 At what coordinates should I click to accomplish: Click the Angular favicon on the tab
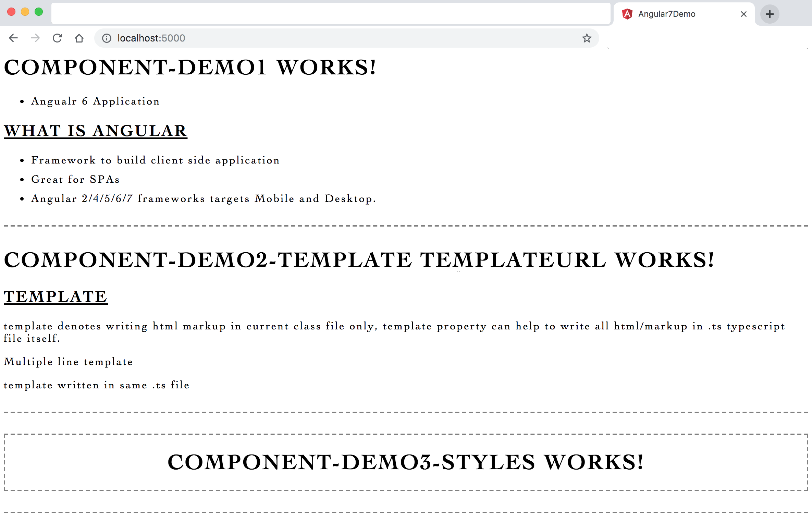[627, 14]
